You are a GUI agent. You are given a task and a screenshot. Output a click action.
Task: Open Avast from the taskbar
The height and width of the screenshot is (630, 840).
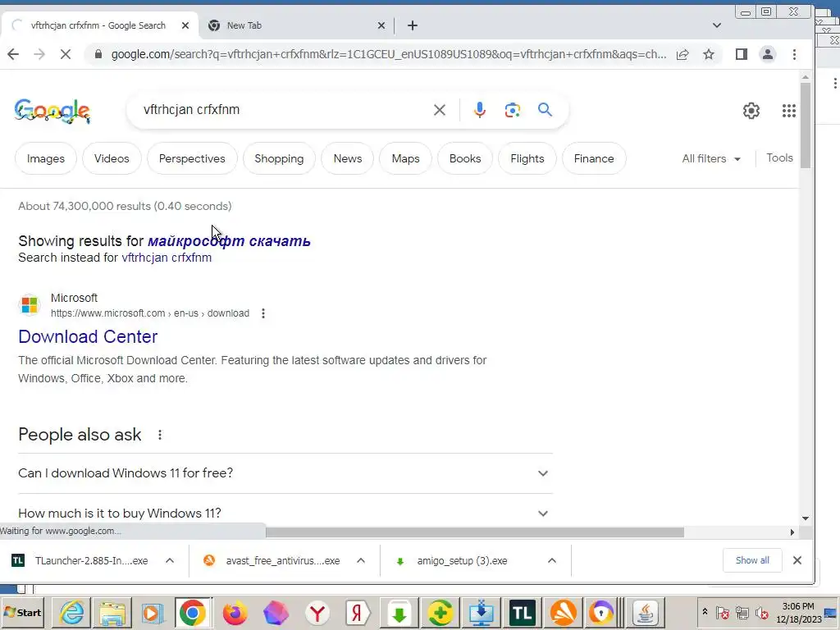[x=563, y=613]
